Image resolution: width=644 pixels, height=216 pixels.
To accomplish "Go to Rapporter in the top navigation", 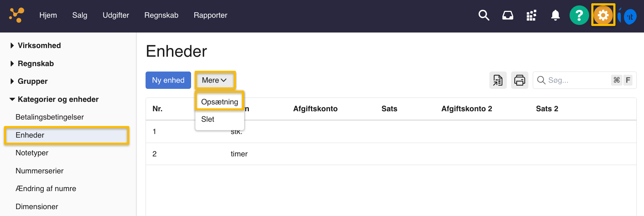I will [210, 15].
